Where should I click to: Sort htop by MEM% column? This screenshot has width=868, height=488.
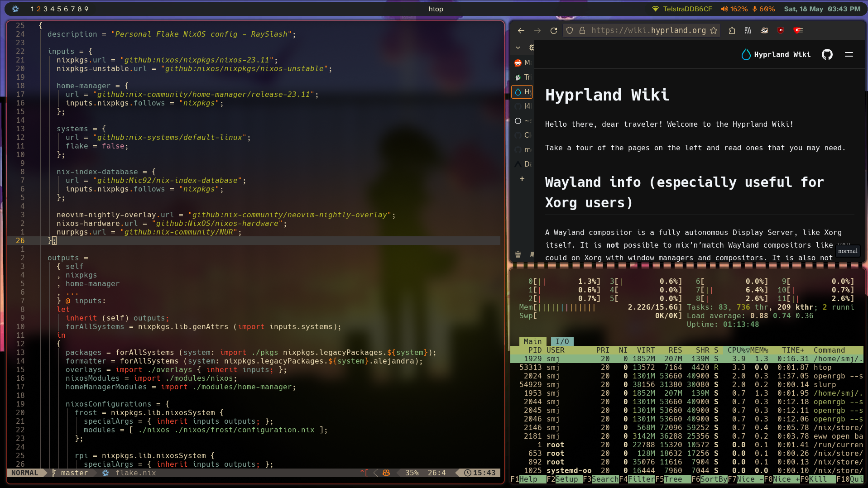click(759, 350)
